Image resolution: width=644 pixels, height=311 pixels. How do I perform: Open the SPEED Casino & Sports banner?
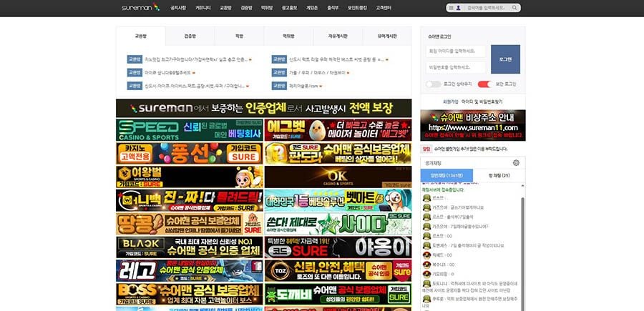(x=190, y=130)
